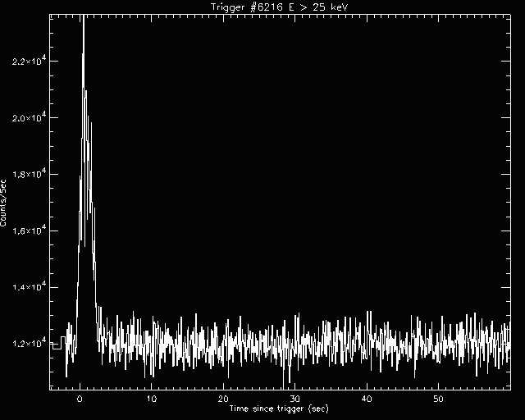This screenshot has height=420, width=525.
Task: Click the x-axis tick label "20"
Action: pos(223,399)
